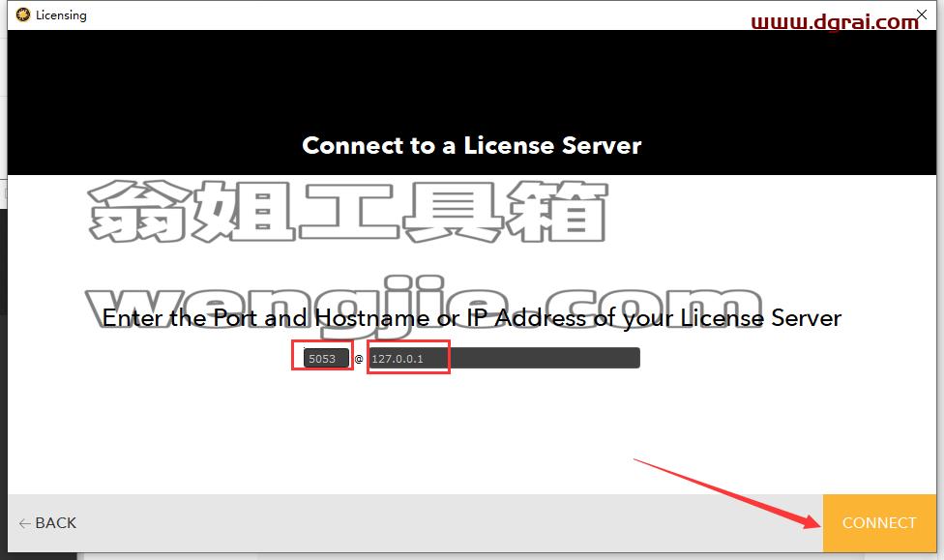Go BACK to the previous licensing step
The height and width of the screenshot is (560, 944).
click(x=47, y=522)
